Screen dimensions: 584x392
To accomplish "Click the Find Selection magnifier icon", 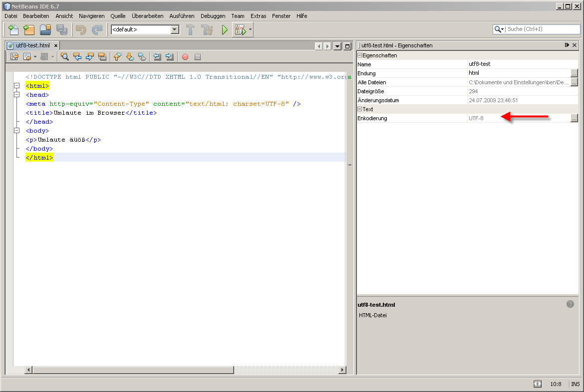I will click(x=65, y=56).
